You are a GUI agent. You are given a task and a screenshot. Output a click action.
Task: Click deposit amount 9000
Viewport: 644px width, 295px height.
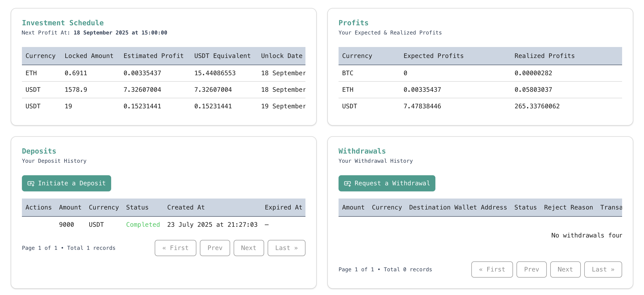(x=66, y=225)
